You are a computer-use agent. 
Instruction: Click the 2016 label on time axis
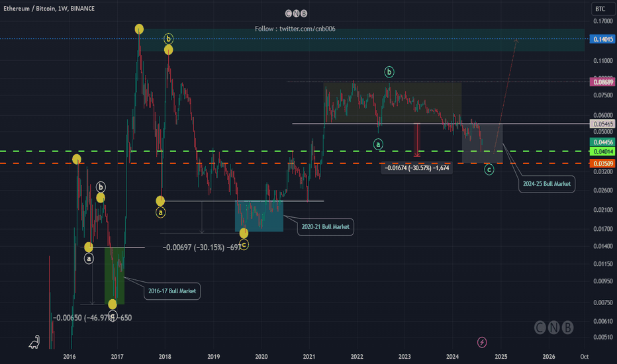coord(70,357)
